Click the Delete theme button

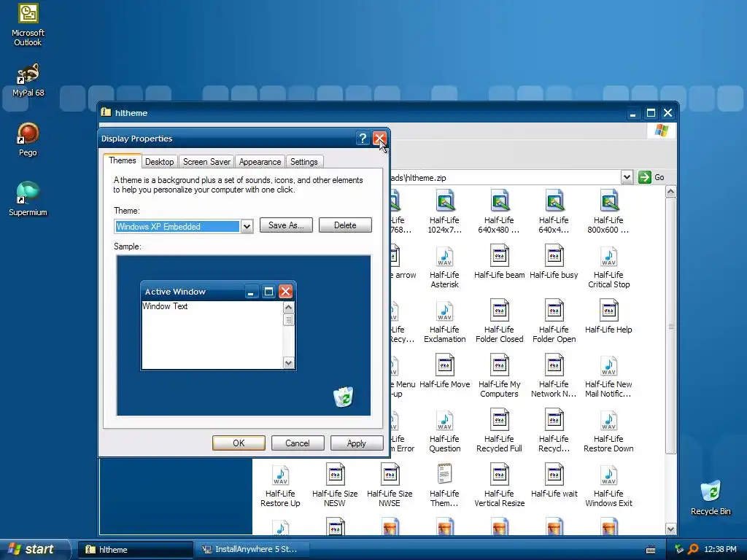345,225
